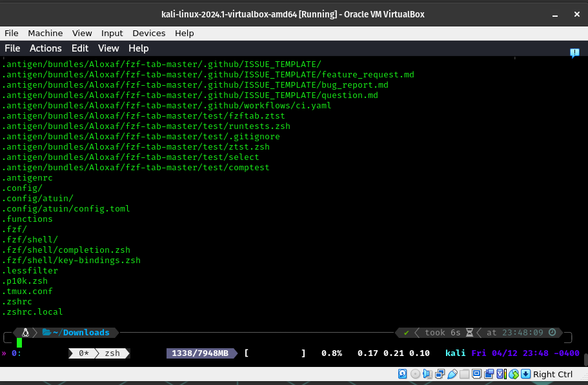
Task: Open the VirtualBox notification center icon
Action: [x=574, y=54]
